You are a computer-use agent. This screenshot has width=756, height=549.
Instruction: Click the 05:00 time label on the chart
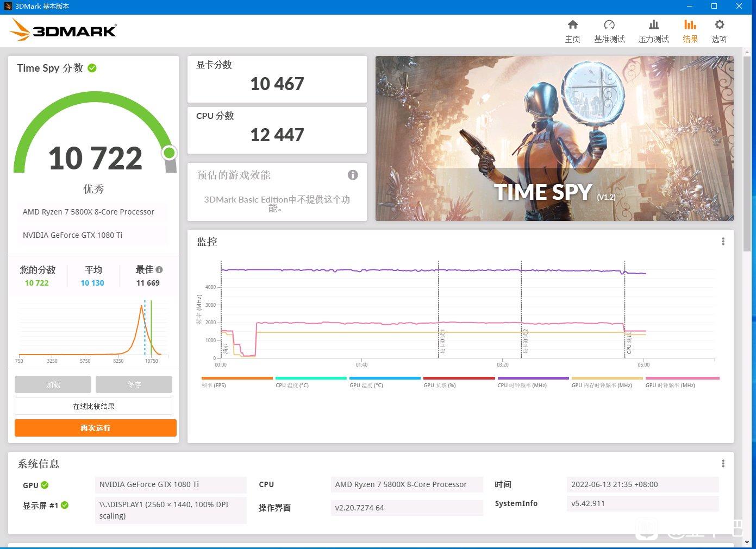tap(643, 364)
